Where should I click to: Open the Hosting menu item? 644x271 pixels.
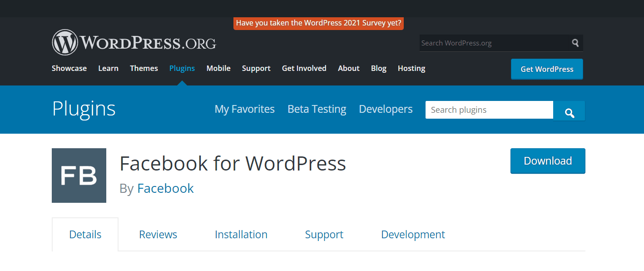pos(411,68)
